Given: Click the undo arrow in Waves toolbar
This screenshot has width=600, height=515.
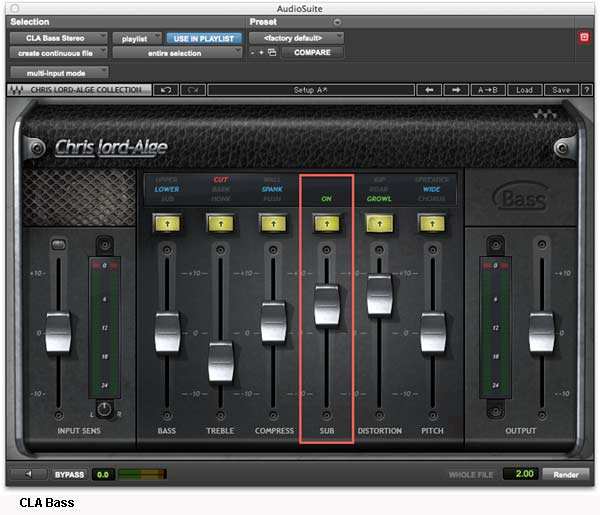Looking at the screenshot, I should 166,90.
